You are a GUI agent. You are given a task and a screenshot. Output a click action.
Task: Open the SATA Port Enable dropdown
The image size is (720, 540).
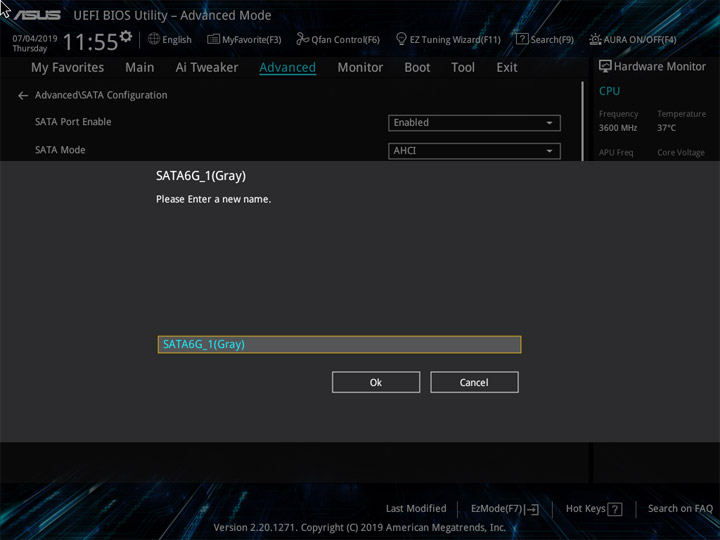point(474,123)
